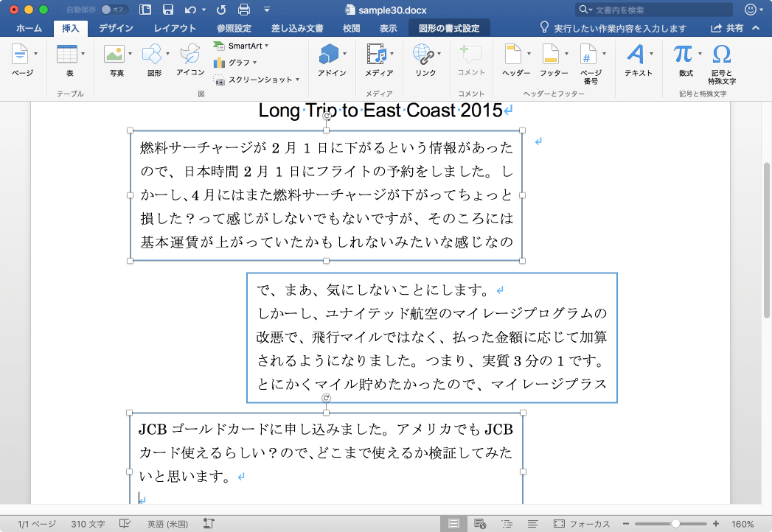Switch to the 表示 tab
Viewport: 772px width, 532px height.
[388, 29]
